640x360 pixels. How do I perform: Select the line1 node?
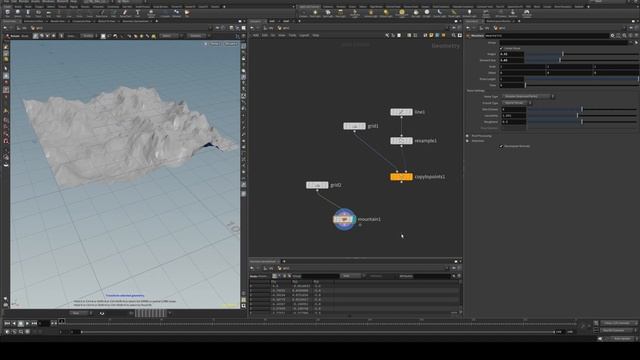pyautogui.click(x=401, y=112)
